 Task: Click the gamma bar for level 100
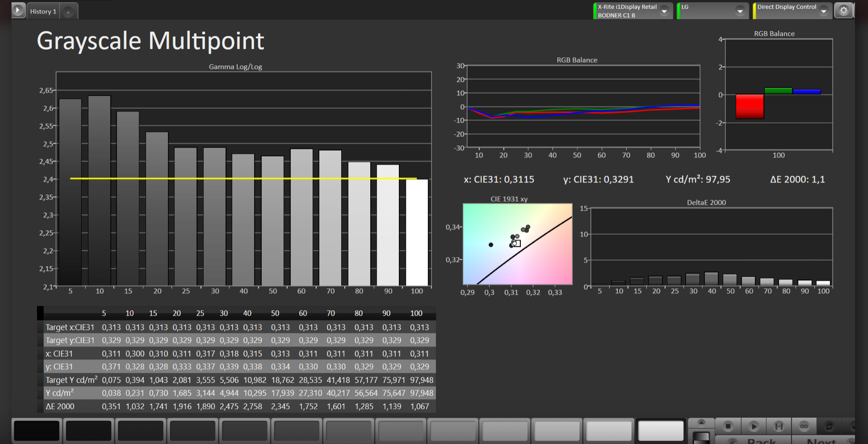pyautogui.click(x=417, y=233)
